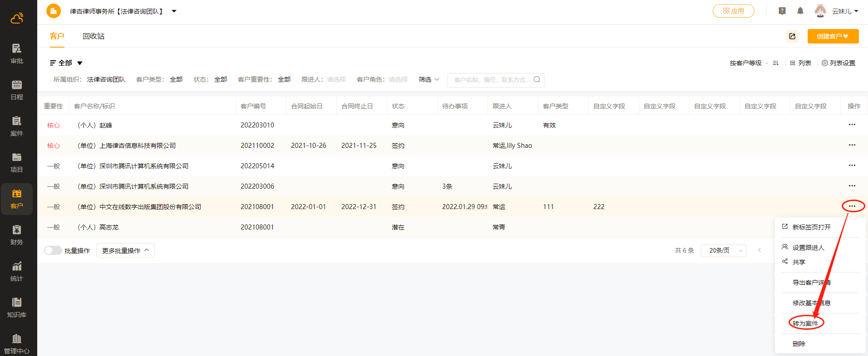This screenshot has width=868, height=356.
Task: Toggle the 批量操作 switch
Action: click(x=53, y=250)
